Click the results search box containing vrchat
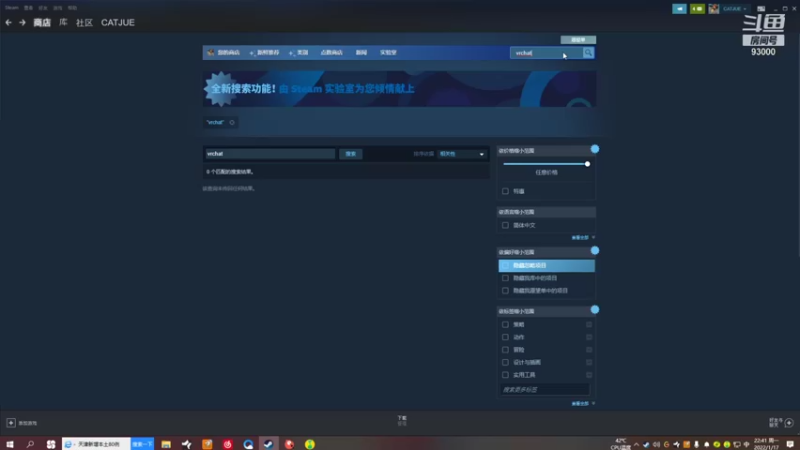 click(270, 154)
